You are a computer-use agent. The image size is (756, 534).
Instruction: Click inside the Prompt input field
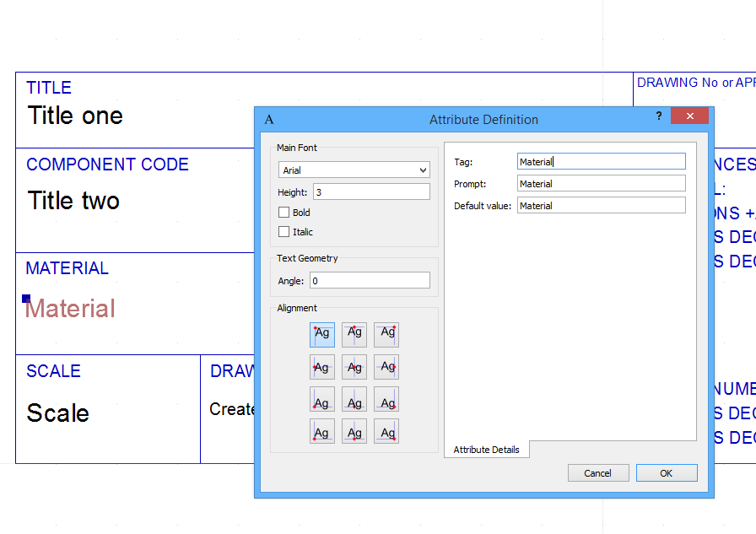pos(601,183)
